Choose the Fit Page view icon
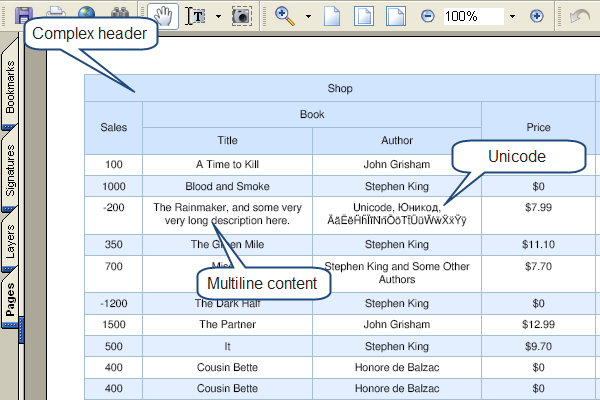600x400 pixels. click(364, 16)
